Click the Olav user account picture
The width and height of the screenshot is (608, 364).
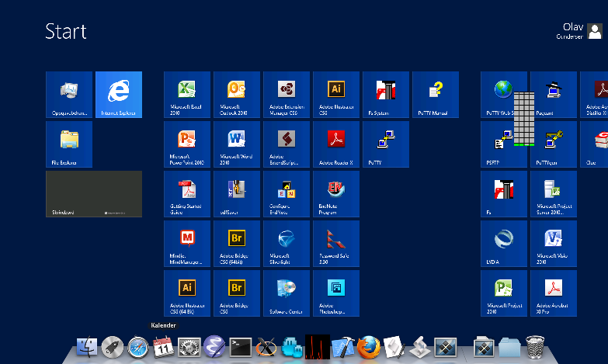point(595,31)
